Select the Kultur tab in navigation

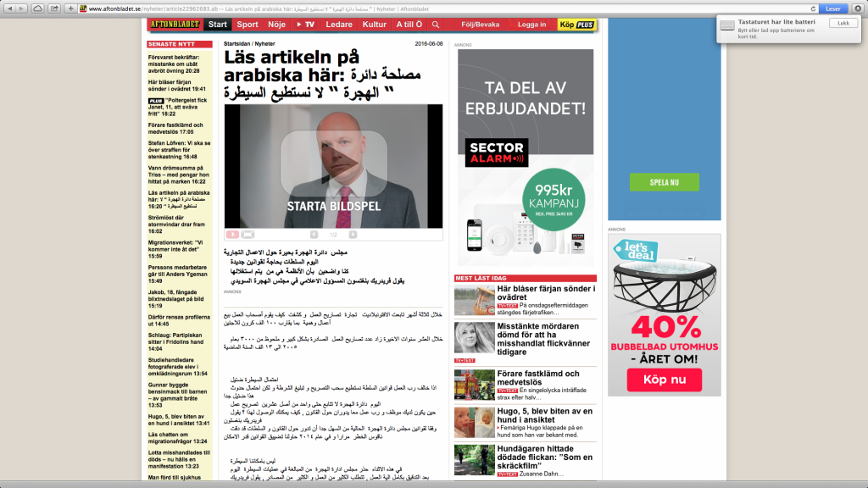[x=374, y=25]
